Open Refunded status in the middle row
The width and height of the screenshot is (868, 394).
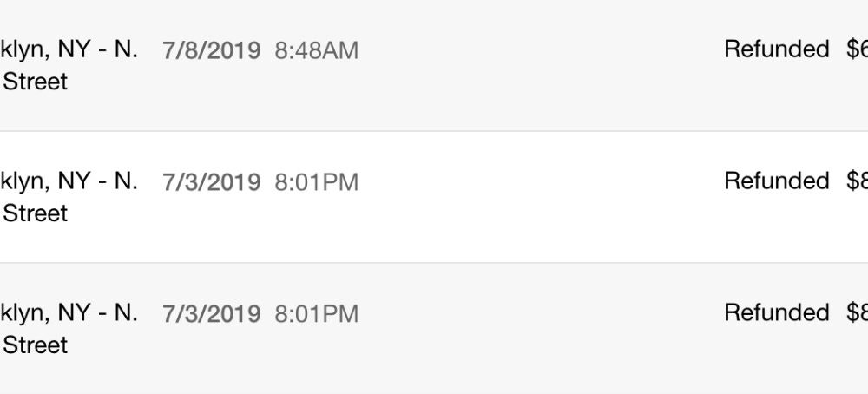777,181
